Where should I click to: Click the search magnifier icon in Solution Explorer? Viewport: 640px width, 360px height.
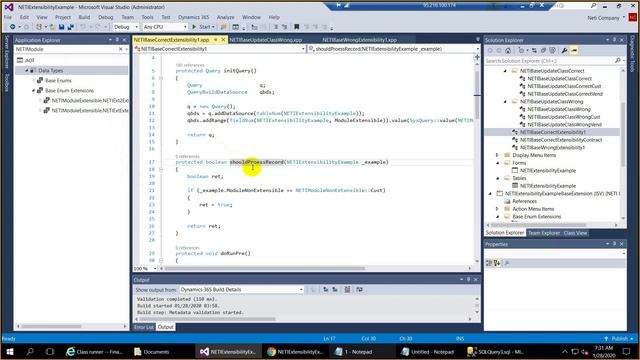click(x=618, y=60)
